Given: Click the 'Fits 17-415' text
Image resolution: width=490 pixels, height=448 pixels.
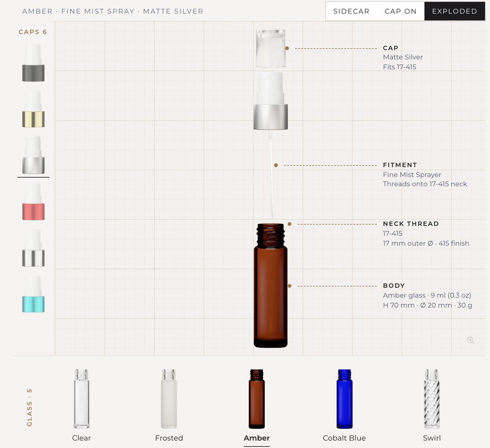Looking at the screenshot, I should (399, 67).
